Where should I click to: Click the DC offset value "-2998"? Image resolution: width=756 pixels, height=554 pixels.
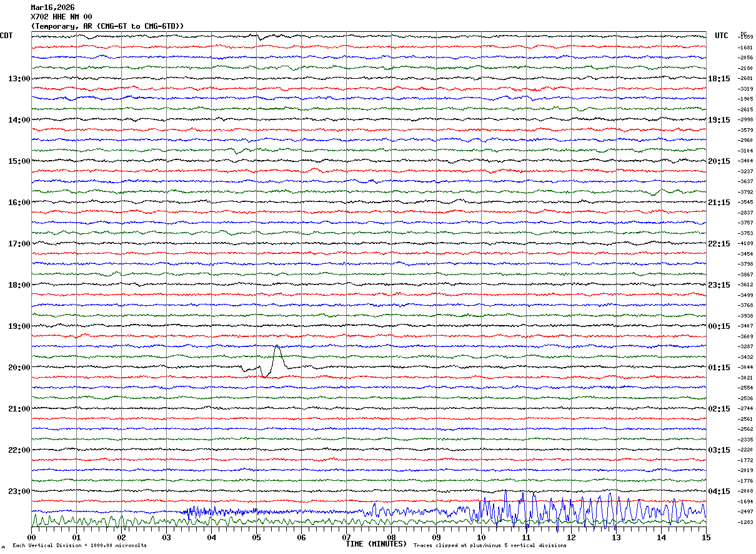click(x=745, y=120)
